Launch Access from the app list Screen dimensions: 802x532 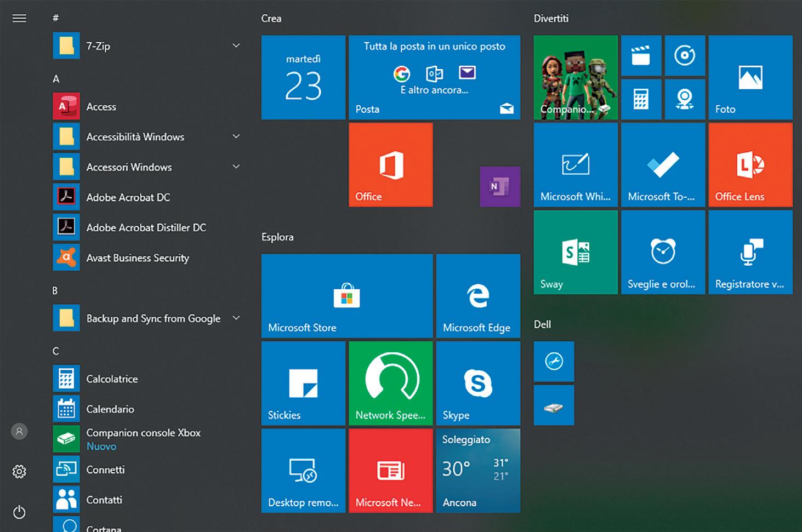(x=147, y=106)
